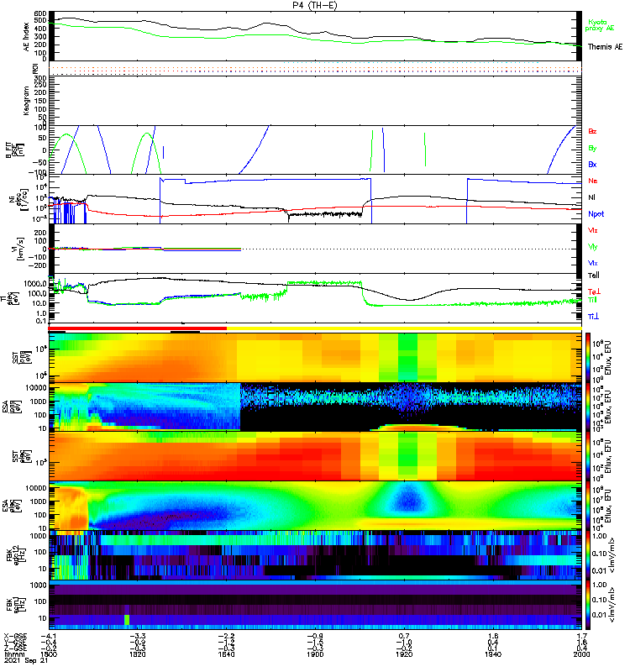Click the "1840" time tick label
Screen dimensions: 630x672
coord(226,654)
